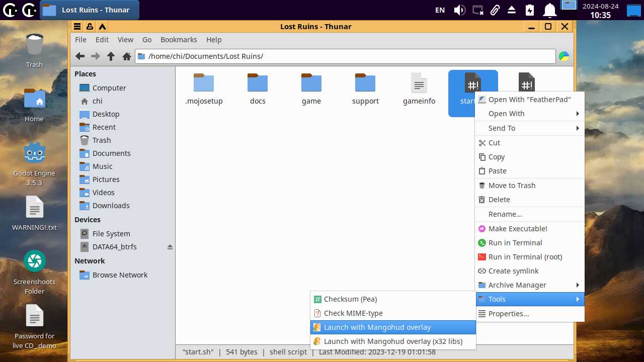Open Password for live CD_demo file
This screenshot has height=362, width=644.
(34, 327)
